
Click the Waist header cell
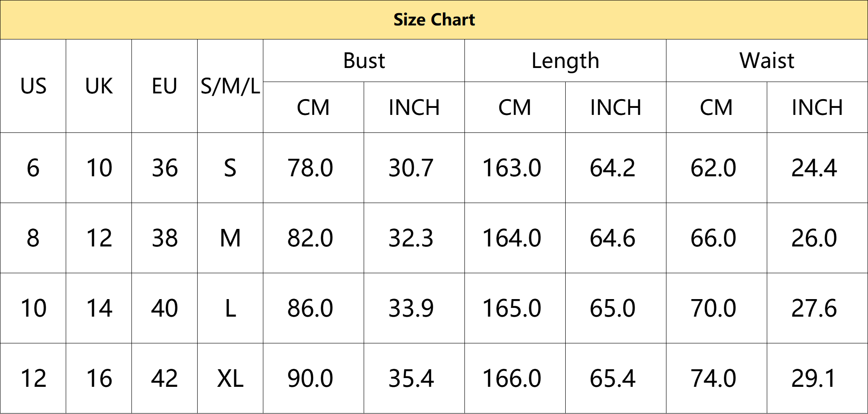coord(767,61)
